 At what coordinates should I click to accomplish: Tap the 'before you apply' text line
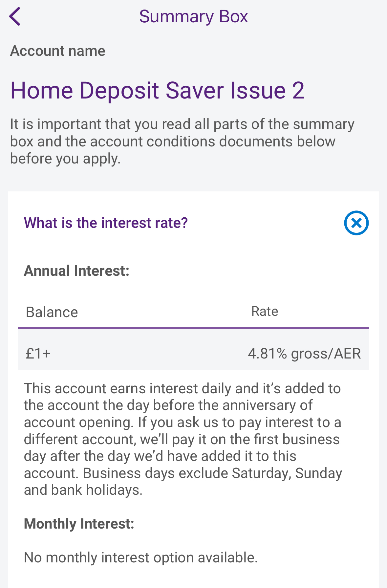tap(65, 159)
